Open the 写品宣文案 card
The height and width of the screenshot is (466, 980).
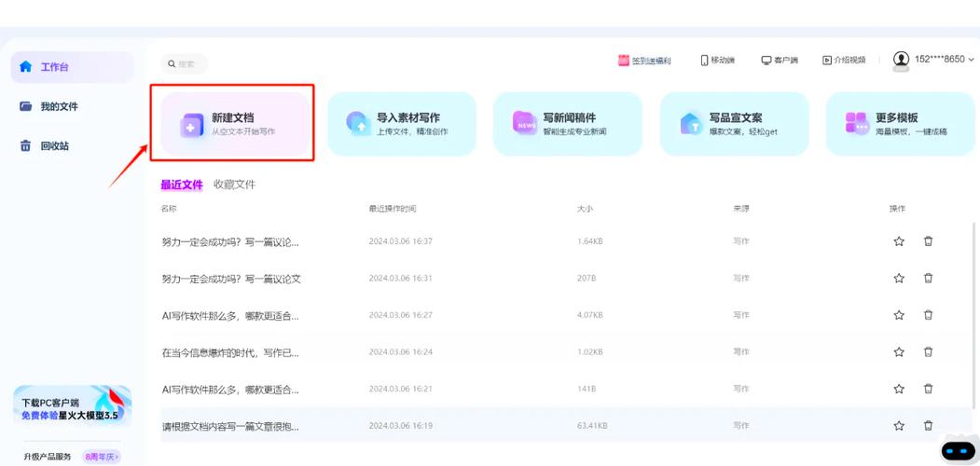(735, 124)
